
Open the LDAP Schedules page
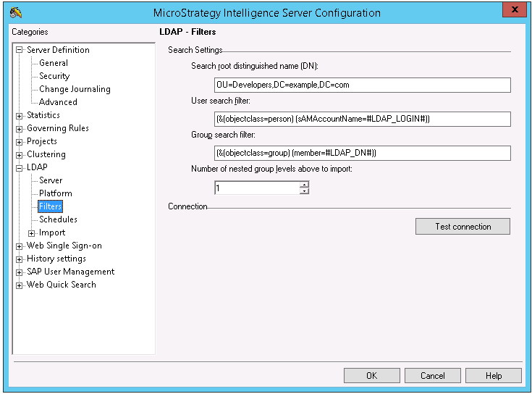tap(58, 219)
